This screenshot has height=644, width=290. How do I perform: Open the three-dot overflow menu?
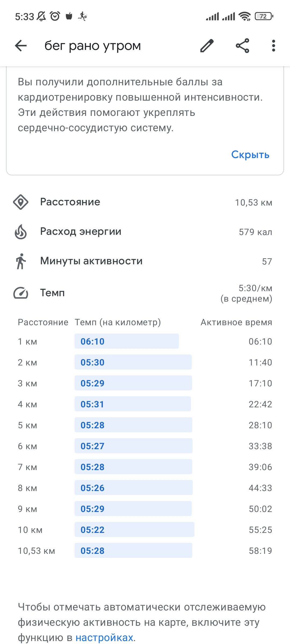273,46
